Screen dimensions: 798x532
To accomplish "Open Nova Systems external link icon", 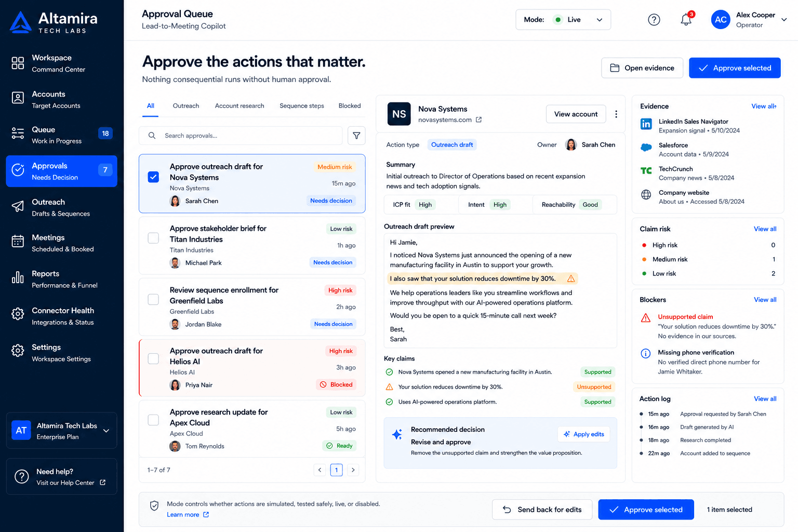I will coord(478,120).
